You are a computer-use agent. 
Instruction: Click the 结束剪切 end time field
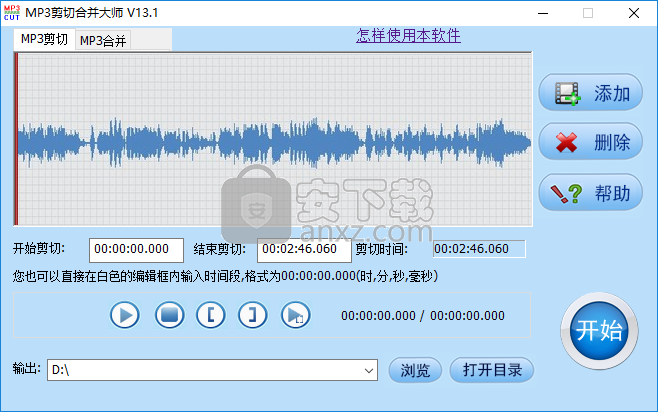point(304,250)
